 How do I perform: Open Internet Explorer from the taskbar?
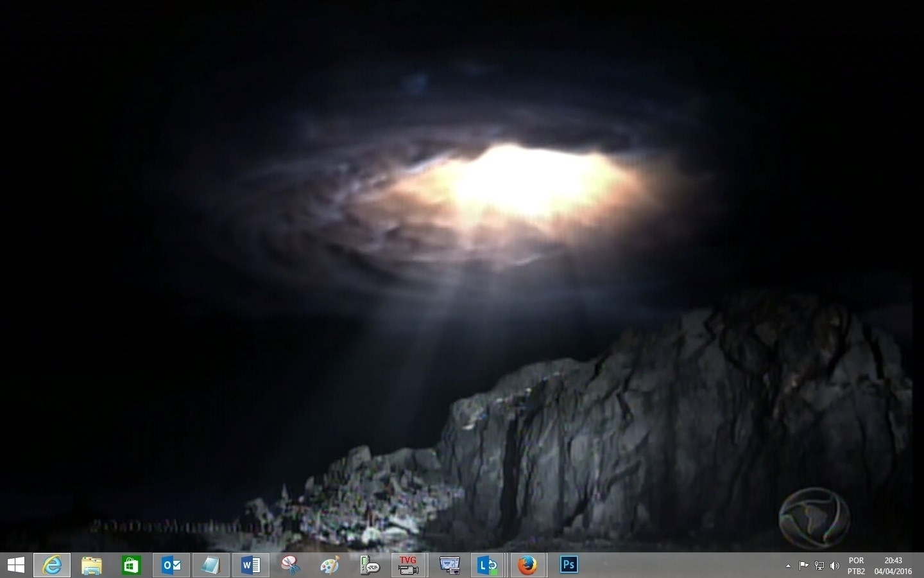point(52,565)
